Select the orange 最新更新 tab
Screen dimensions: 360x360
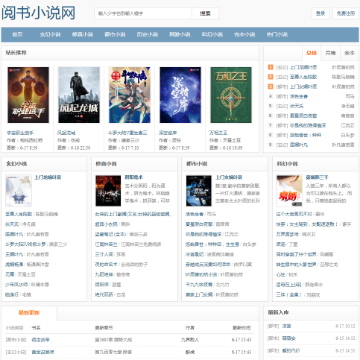(x=29, y=313)
